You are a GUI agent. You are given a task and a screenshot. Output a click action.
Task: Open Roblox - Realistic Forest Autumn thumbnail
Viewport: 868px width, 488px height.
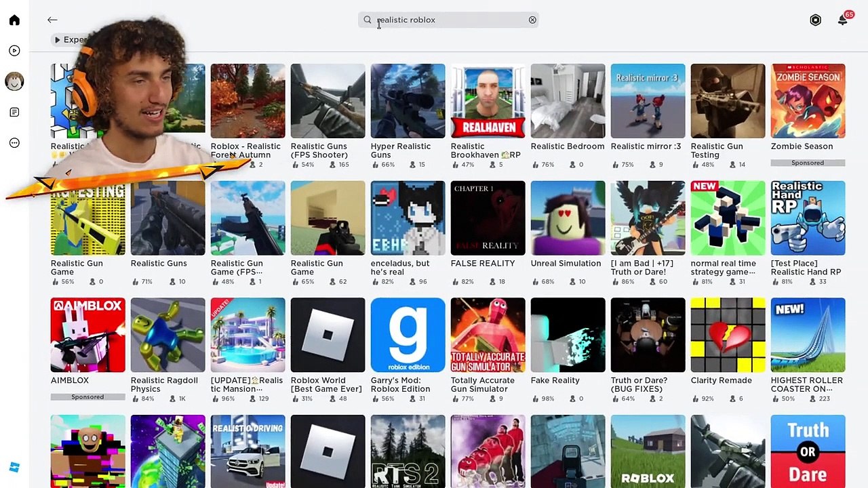pos(248,101)
